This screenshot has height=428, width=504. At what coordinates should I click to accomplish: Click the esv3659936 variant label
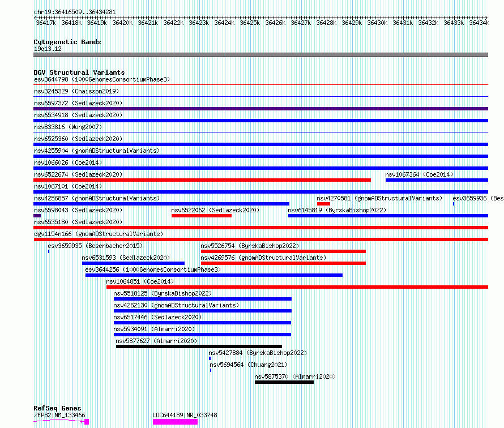478,198
